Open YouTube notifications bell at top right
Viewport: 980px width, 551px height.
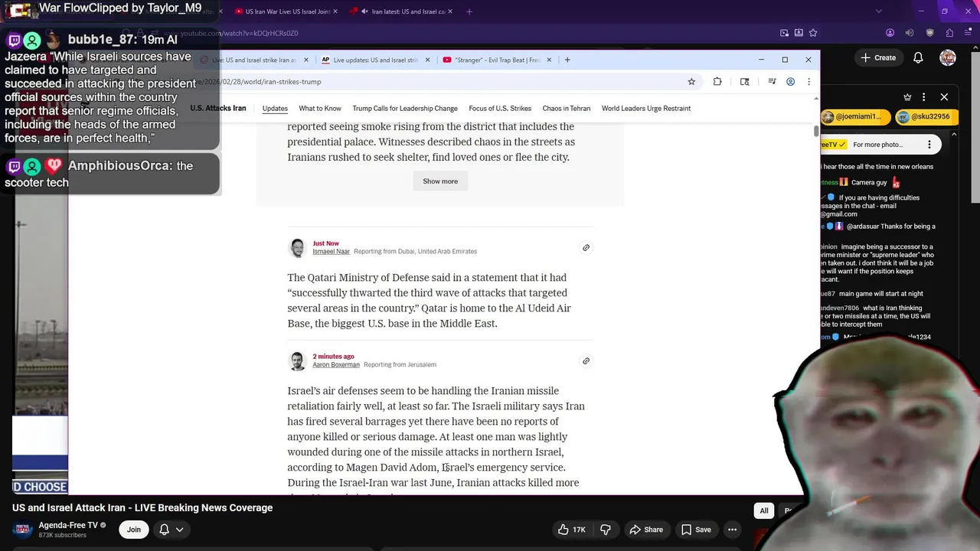[x=918, y=57]
